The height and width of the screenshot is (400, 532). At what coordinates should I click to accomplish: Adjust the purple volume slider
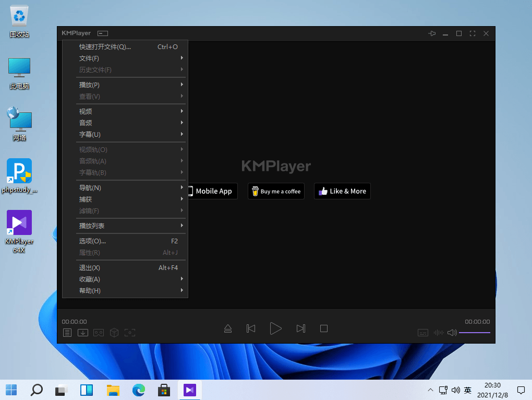(474, 333)
